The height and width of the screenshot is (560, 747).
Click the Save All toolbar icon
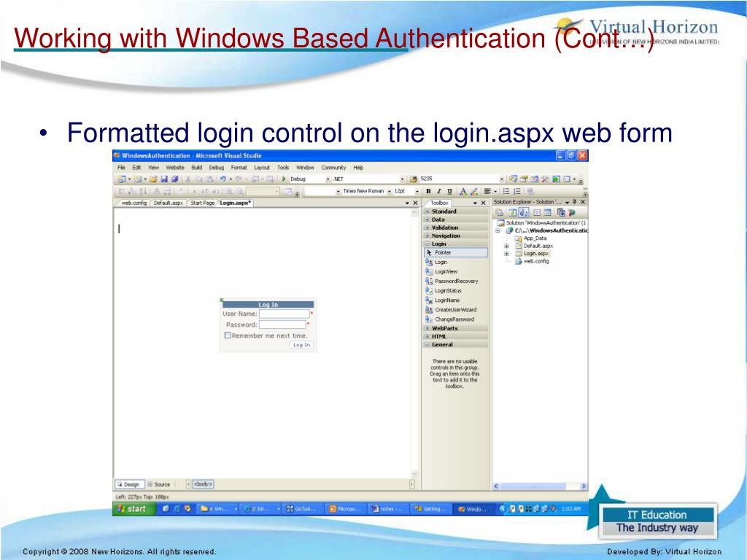174,179
